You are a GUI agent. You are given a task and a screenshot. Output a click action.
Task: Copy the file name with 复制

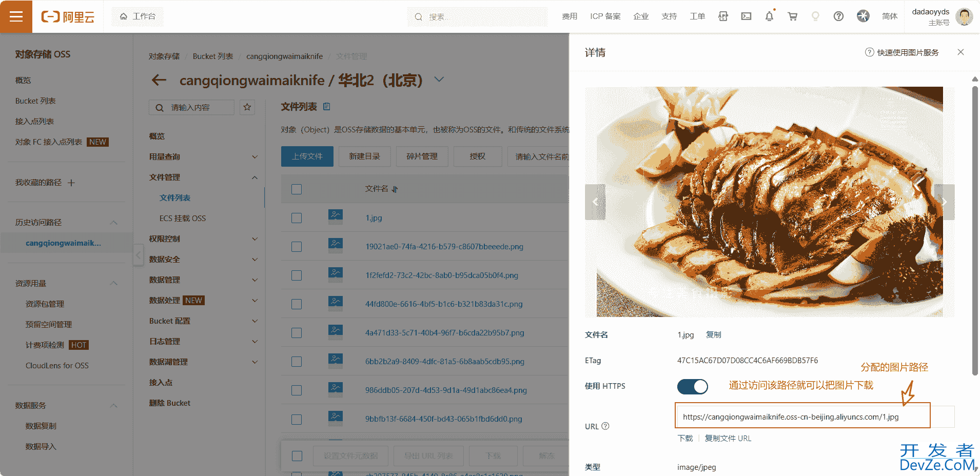point(714,335)
